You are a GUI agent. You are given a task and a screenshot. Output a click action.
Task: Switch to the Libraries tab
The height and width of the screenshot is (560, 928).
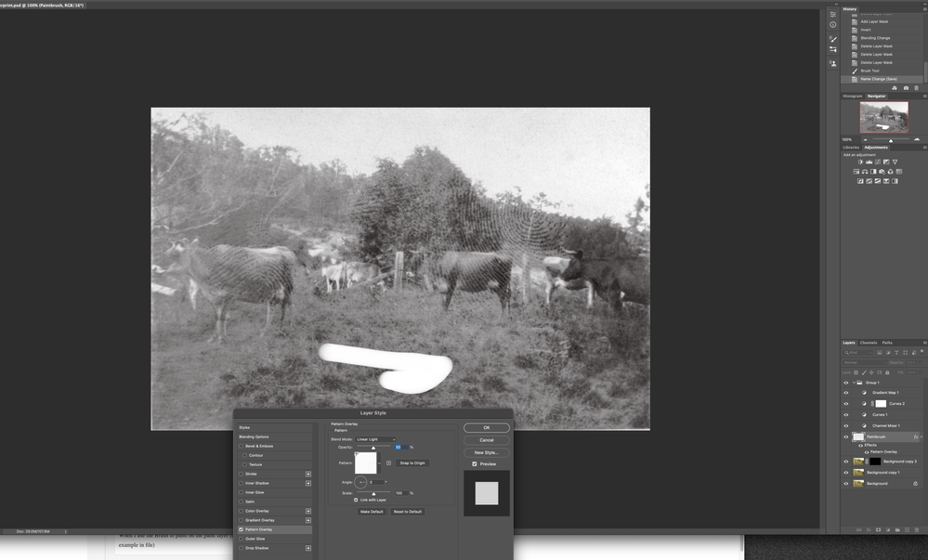coord(851,148)
